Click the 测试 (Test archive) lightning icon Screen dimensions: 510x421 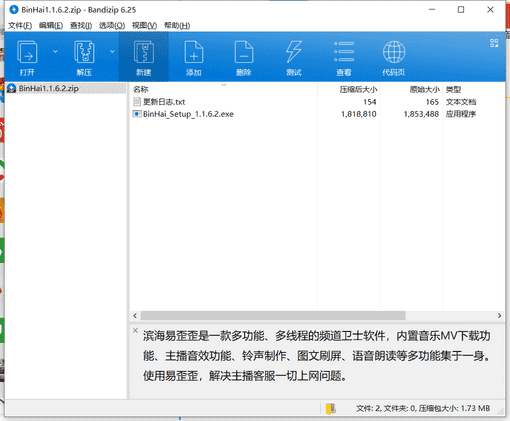[x=294, y=57]
